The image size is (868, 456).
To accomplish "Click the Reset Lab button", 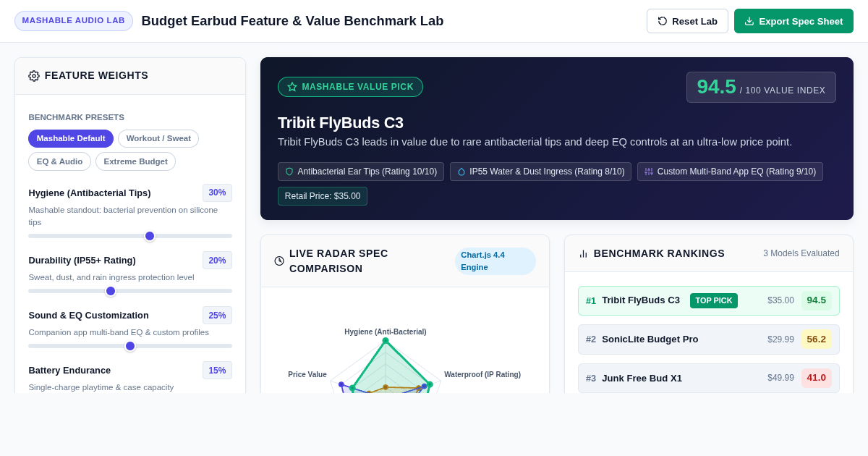I will click(x=687, y=21).
